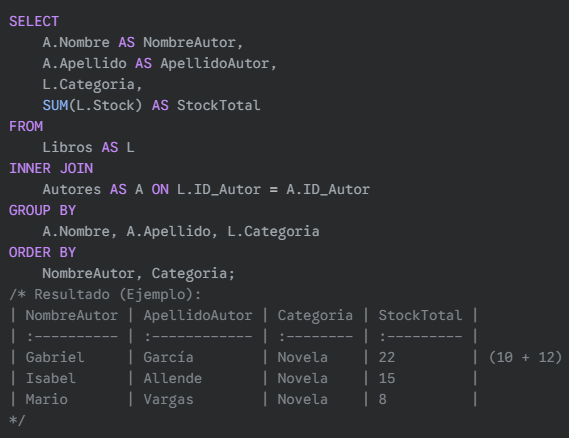Click the StockTotal alias in SELECT
569x438 pixels.
[218, 106]
